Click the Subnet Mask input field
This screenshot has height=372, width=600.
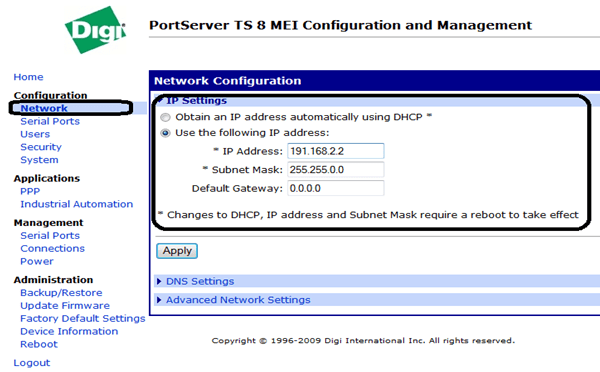click(336, 170)
